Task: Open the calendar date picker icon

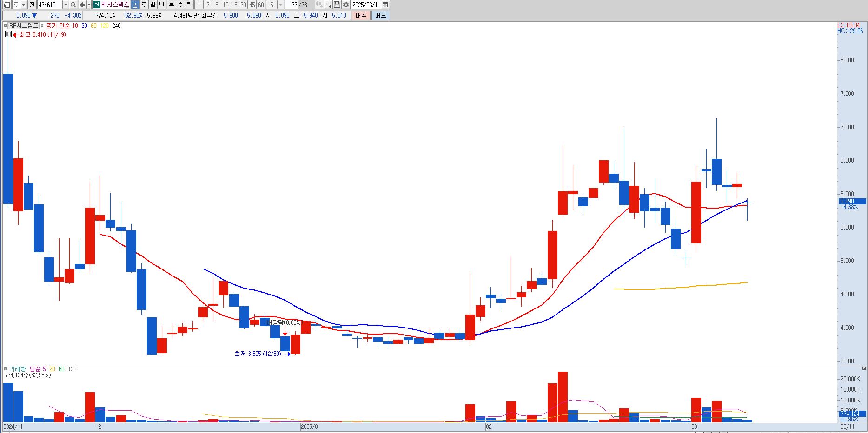Action: click(385, 5)
